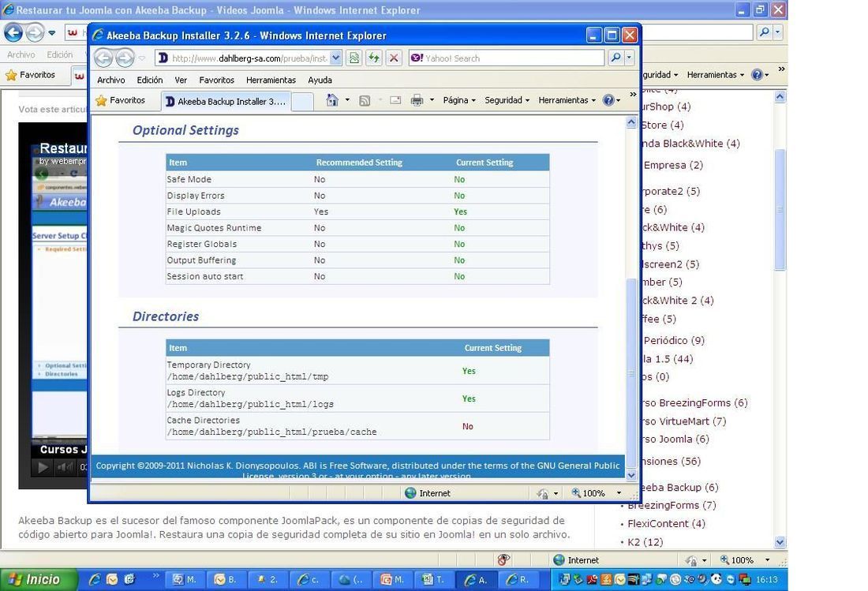The width and height of the screenshot is (868, 591).
Task: Open the search provider dropdown beside the Yahoo magnifier
Action: point(630,58)
